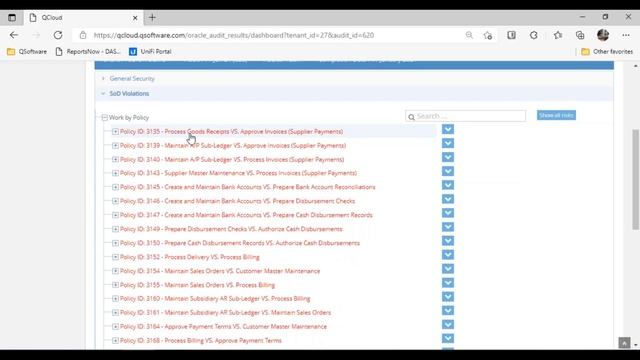This screenshot has height=360, width=640.
Task: Expand Policy ID 3135 tree node
Action: (115, 131)
